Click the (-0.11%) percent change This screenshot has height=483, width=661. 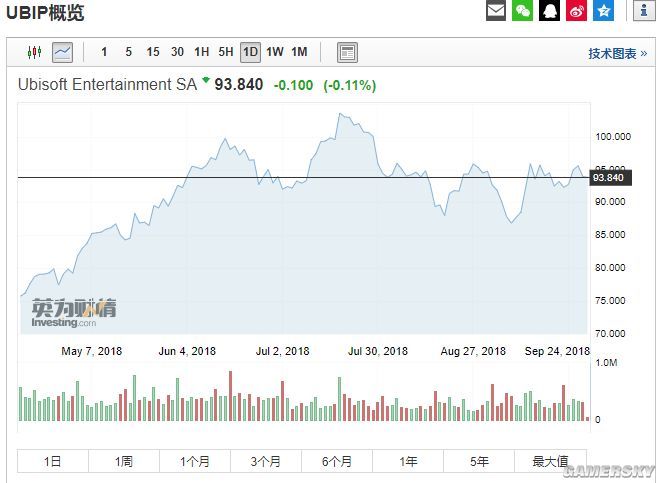349,85
